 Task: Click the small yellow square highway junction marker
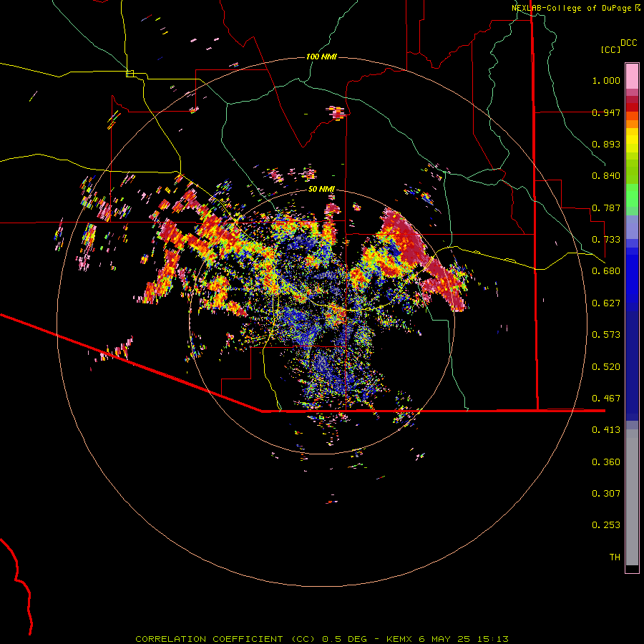pos(130,74)
